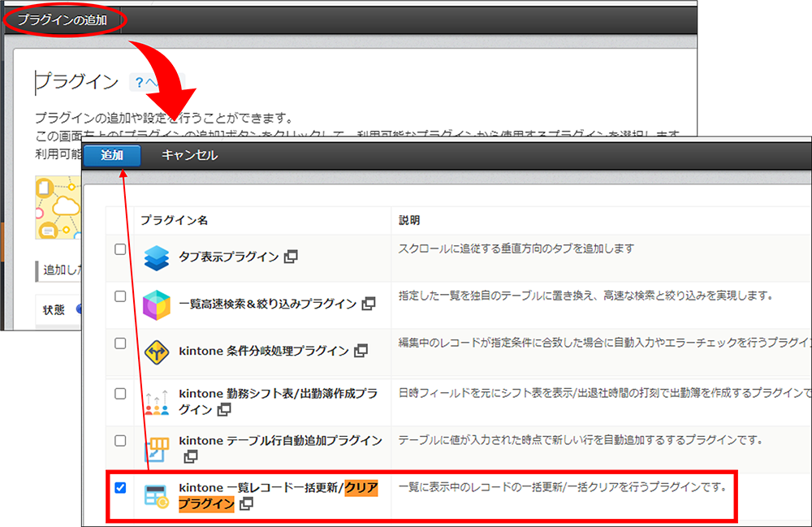
Task: Check the 一覧高速検索＆絞り込みプラグイン checkbox
Action: [x=120, y=296]
